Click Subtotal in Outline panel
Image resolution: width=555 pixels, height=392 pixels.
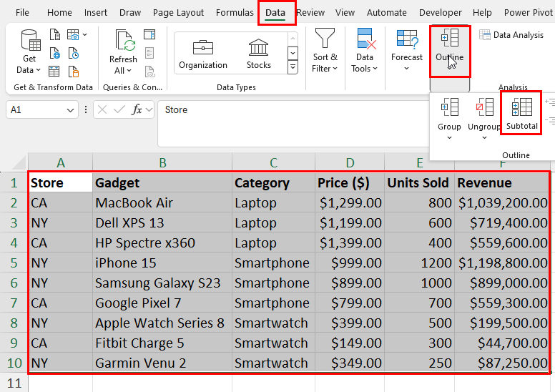521,112
